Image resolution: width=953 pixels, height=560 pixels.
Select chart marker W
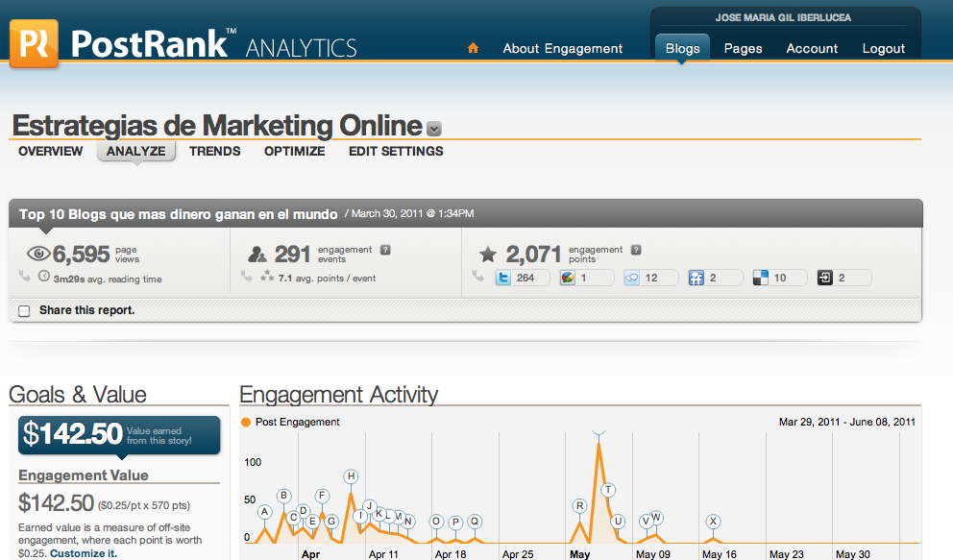click(x=656, y=518)
